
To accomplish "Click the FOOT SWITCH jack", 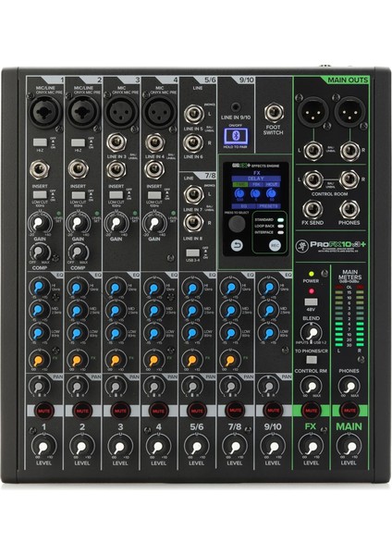I will click(x=273, y=113).
